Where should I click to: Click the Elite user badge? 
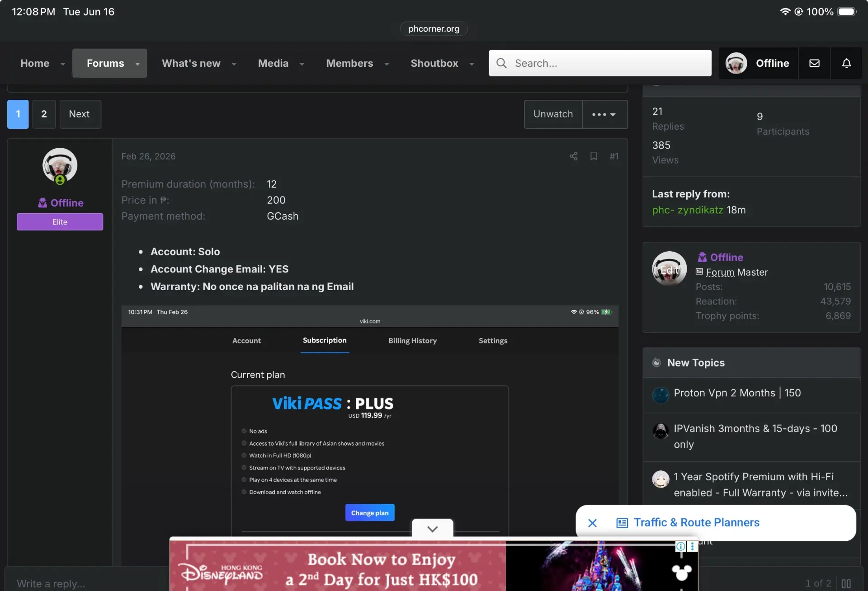click(60, 222)
